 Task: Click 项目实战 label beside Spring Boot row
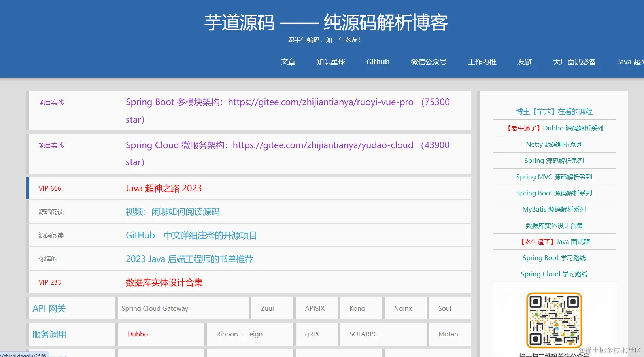51,102
